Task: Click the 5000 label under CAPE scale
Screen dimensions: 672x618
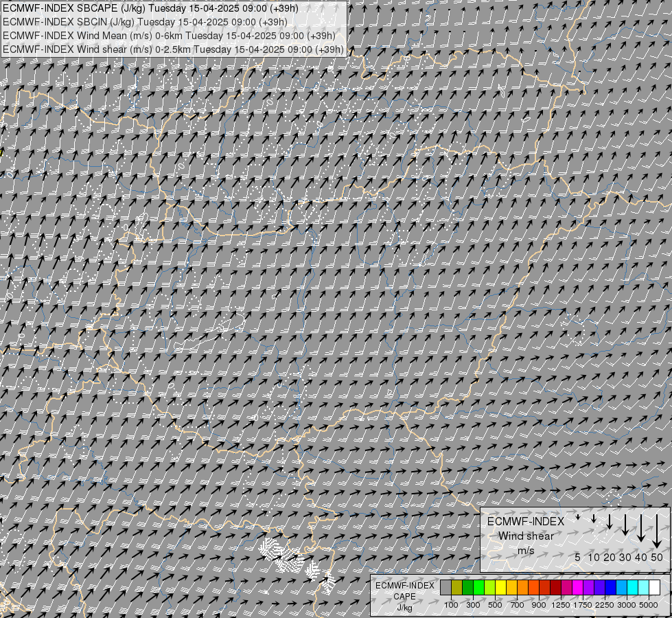Action: [x=649, y=605]
